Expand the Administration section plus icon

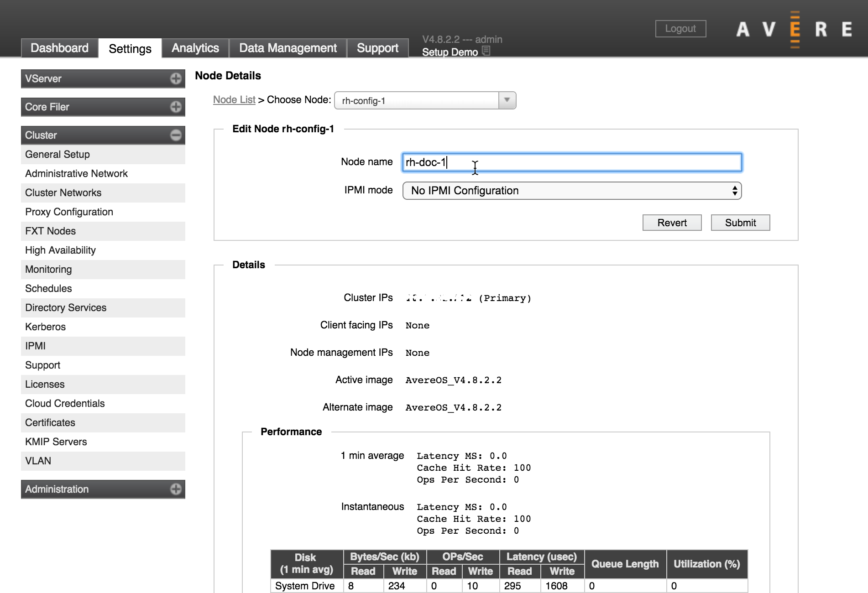176,489
